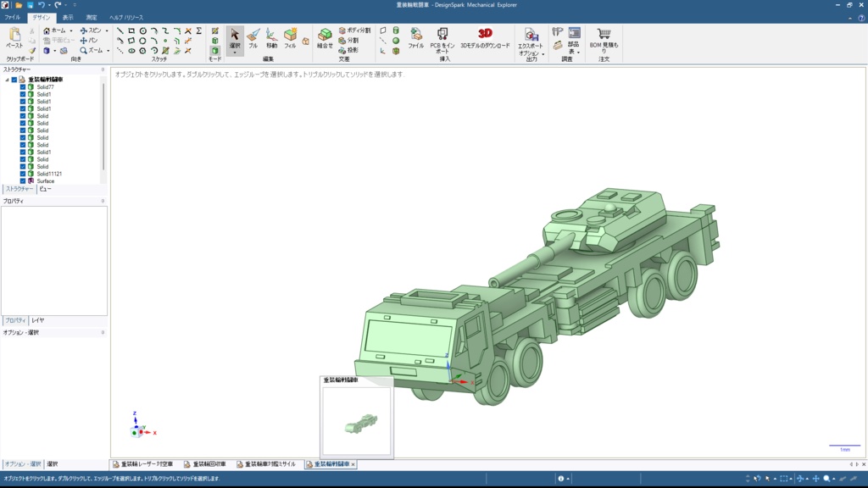Switch to the 表示 ribbon tab
The width and height of the screenshot is (868, 488).
click(x=68, y=18)
